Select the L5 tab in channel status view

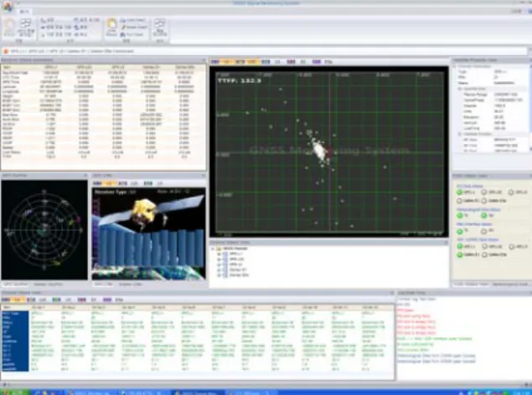tap(62, 300)
